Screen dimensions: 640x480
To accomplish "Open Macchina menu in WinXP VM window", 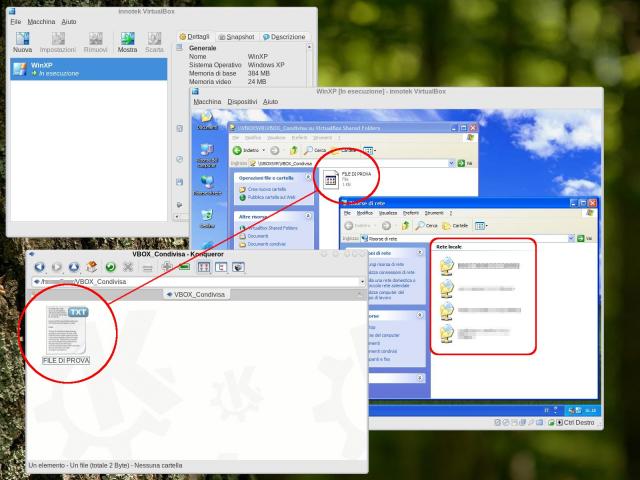I will click(207, 102).
